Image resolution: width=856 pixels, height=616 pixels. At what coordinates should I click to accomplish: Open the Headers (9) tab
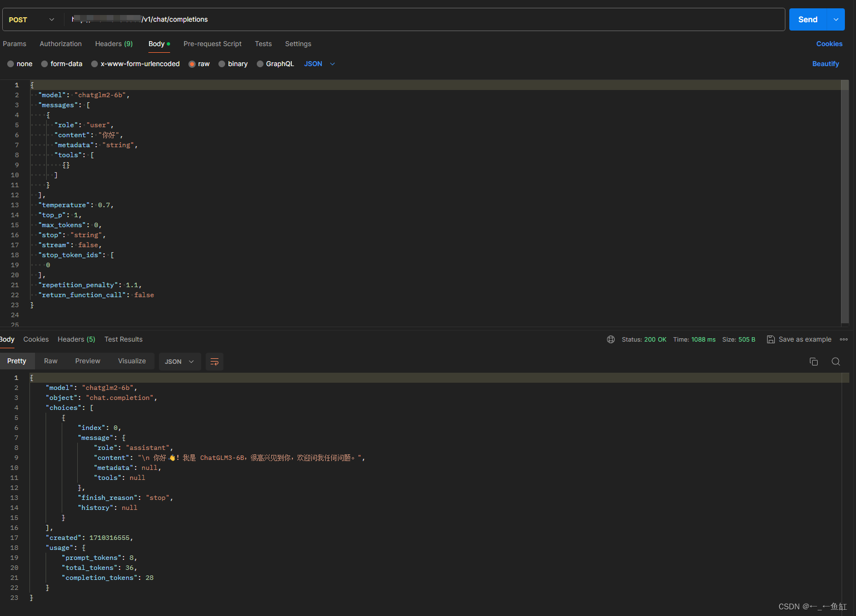pyautogui.click(x=113, y=44)
